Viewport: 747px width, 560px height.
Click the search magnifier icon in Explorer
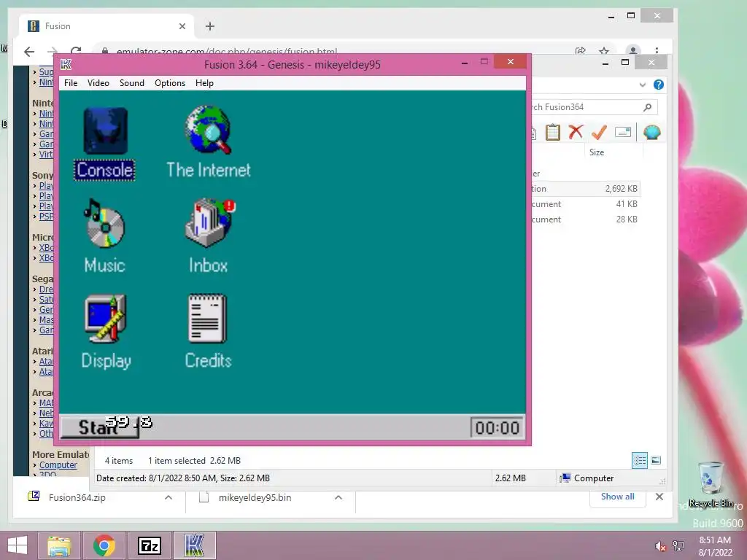point(648,107)
